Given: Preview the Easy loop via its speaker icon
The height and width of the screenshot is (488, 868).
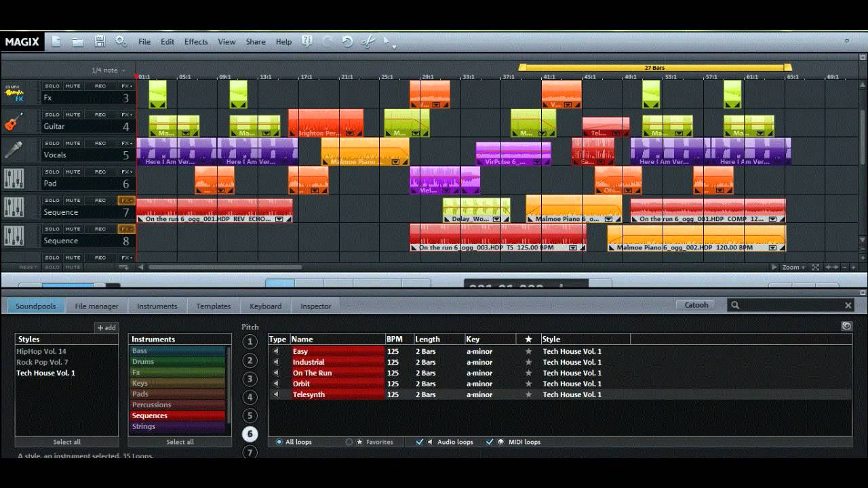Looking at the screenshot, I should 275,351.
